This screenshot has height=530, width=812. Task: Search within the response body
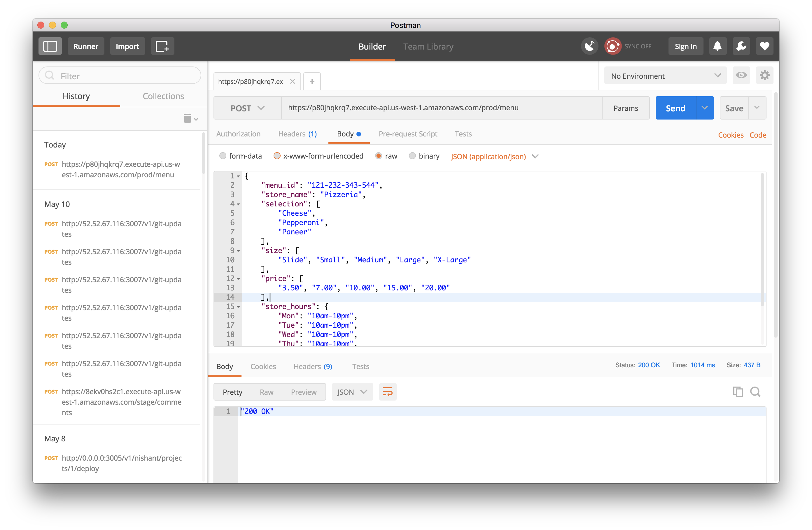(755, 392)
